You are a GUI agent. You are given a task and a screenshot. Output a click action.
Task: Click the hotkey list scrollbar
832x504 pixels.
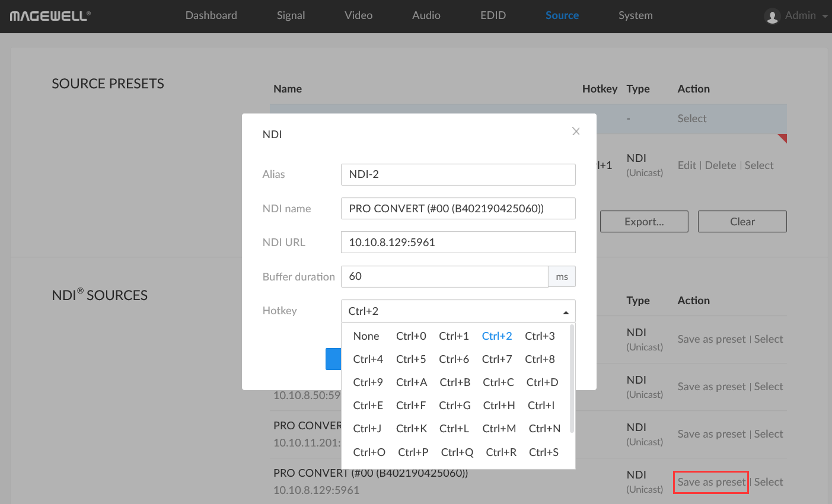tap(572, 378)
